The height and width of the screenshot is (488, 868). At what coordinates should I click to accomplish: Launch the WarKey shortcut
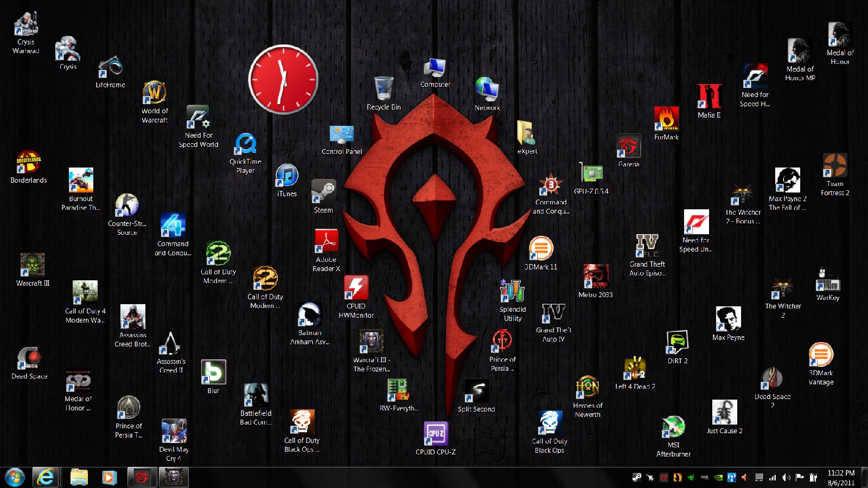click(828, 284)
